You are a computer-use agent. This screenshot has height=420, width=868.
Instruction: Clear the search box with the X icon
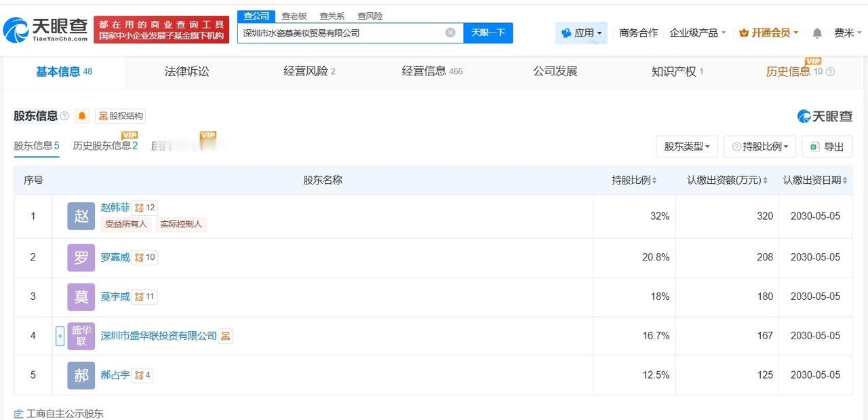point(450,33)
